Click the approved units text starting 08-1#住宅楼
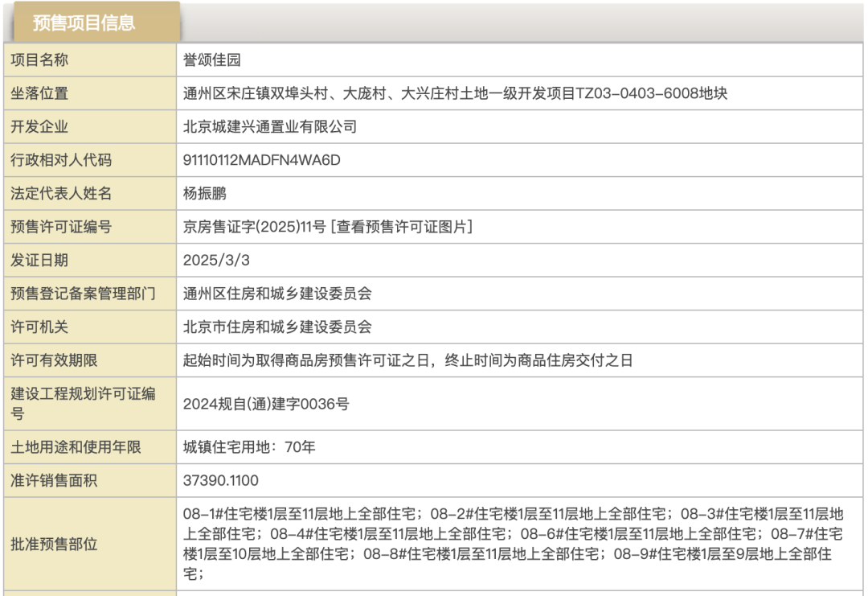The width and height of the screenshot is (868, 596). point(513,544)
